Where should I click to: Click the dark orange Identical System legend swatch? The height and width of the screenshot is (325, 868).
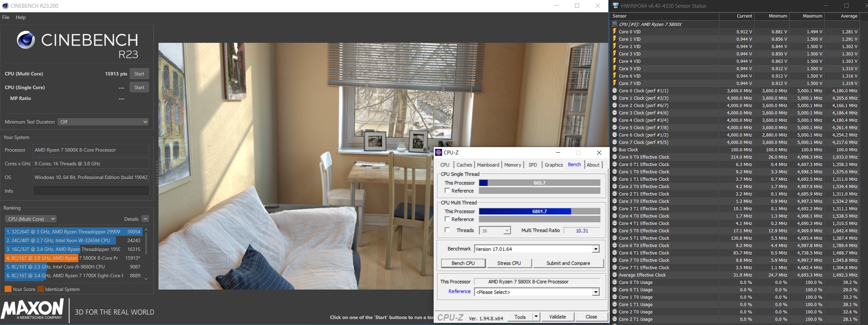[40, 289]
